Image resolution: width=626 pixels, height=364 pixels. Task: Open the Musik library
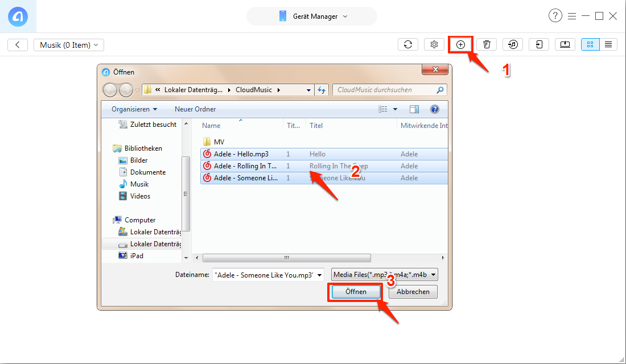134,184
